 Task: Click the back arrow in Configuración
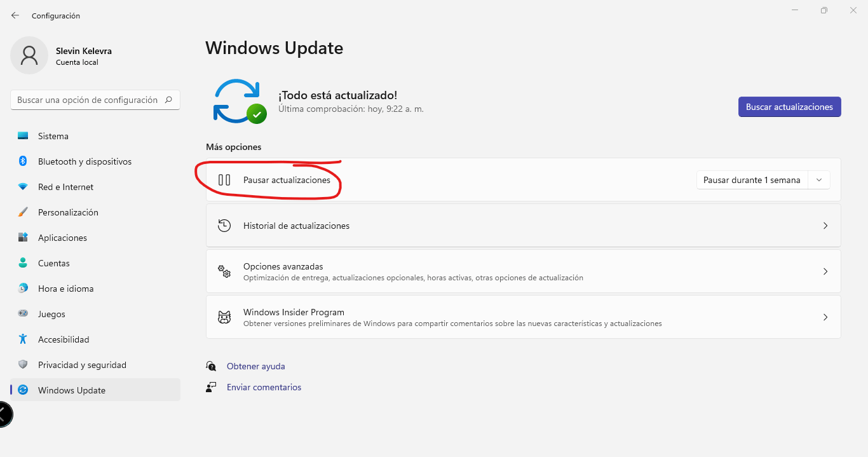(15, 15)
